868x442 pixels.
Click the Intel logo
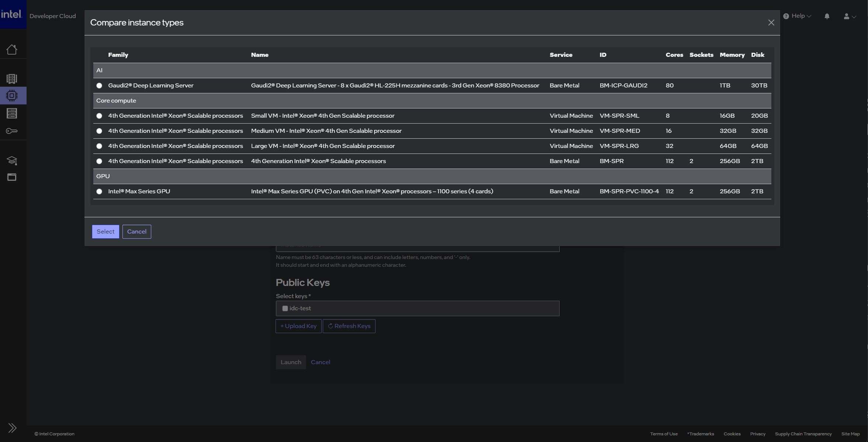pyautogui.click(x=12, y=14)
